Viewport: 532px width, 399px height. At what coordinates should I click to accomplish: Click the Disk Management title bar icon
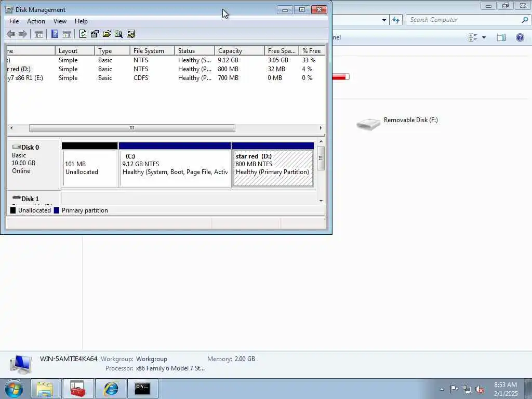tap(9, 9)
